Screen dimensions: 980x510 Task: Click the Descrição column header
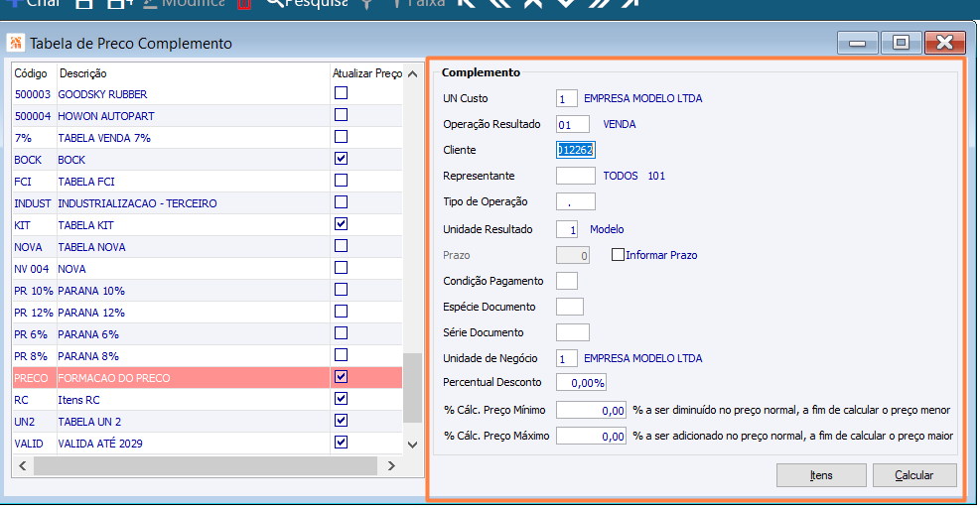(x=194, y=73)
